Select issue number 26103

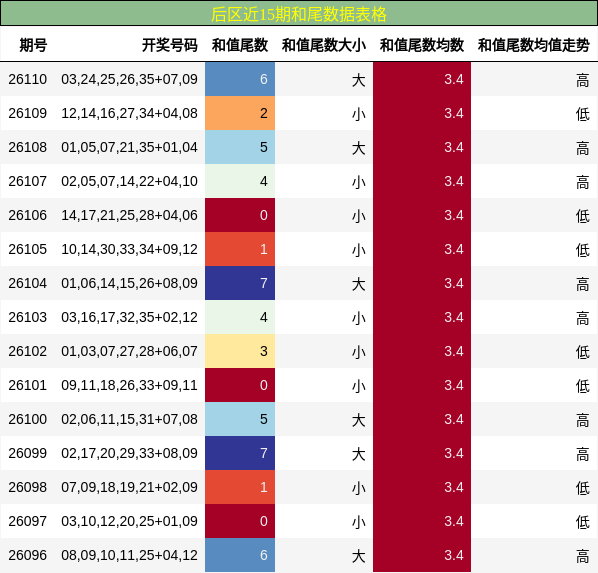click(27, 317)
